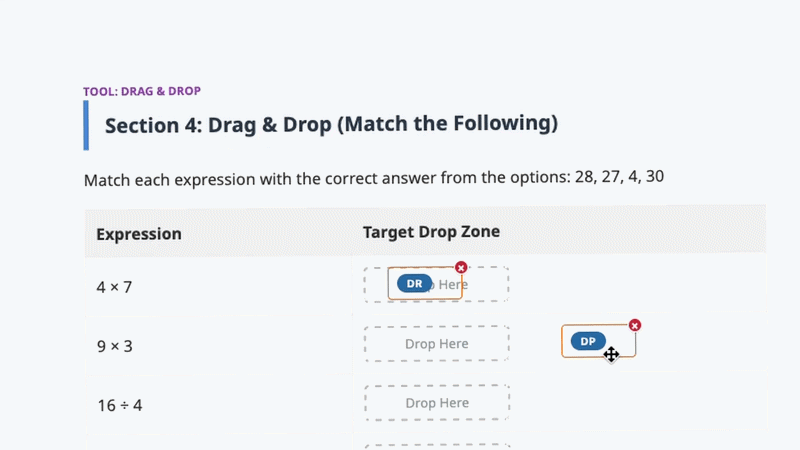Click the purple TOOL: DRAG & DROP label
Screen dimensions: 800x450
tap(142, 91)
